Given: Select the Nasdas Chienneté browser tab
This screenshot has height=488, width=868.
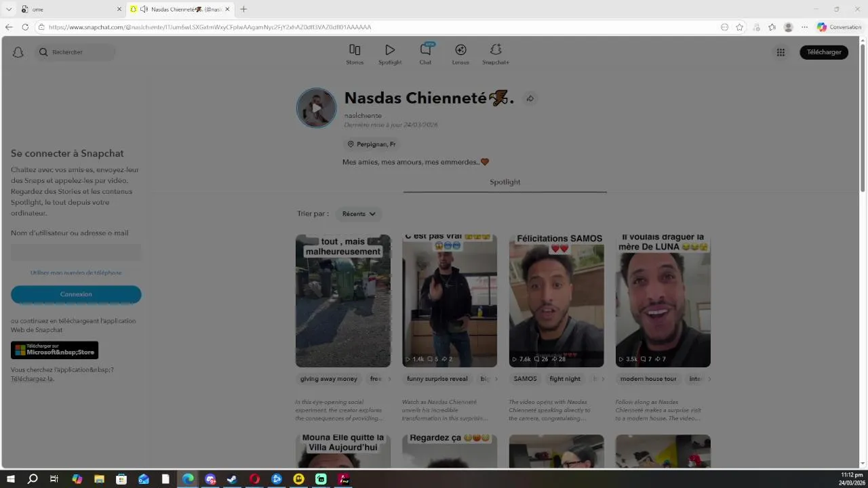Looking at the screenshot, I should [180, 9].
